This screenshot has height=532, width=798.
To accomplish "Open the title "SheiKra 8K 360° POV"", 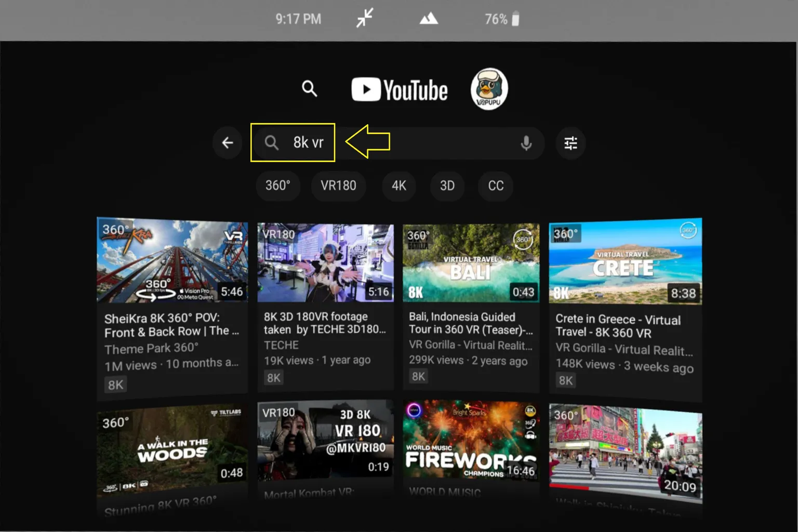I will coord(171,325).
